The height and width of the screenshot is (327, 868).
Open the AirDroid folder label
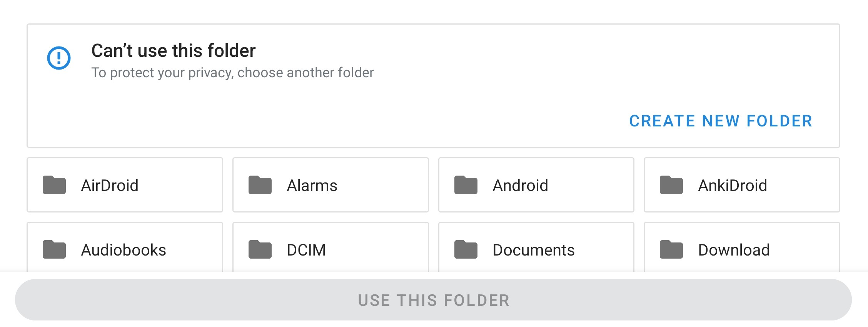point(110,186)
